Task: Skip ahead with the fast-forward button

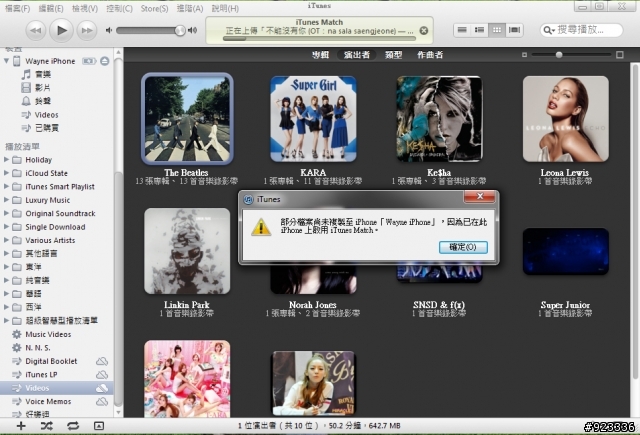Action: tap(87, 31)
